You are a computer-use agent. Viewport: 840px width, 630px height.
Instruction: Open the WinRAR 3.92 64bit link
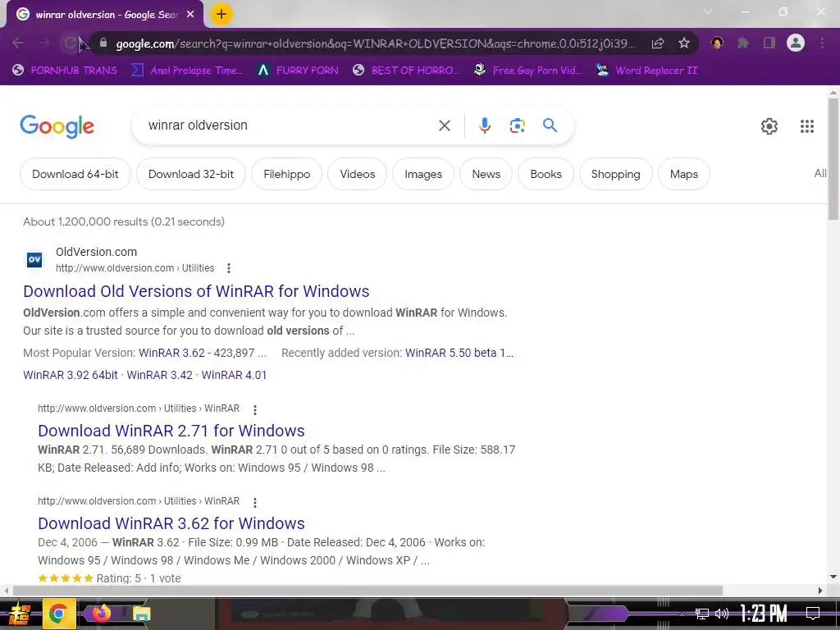(71, 375)
